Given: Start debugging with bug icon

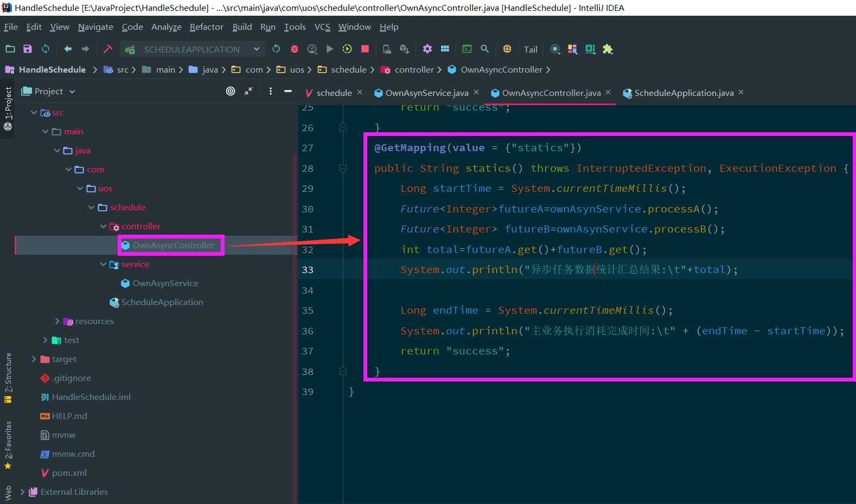Looking at the screenshot, I should pyautogui.click(x=295, y=49).
